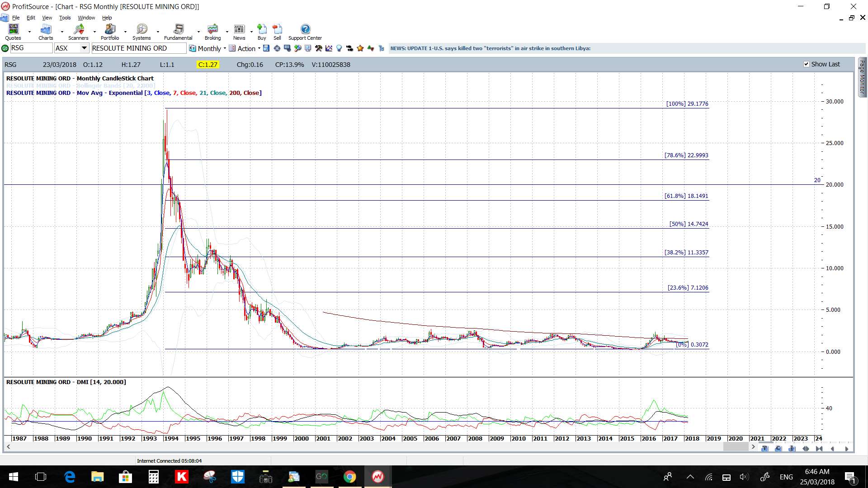Click the chart scroll-right arrow

tap(753, 447)
